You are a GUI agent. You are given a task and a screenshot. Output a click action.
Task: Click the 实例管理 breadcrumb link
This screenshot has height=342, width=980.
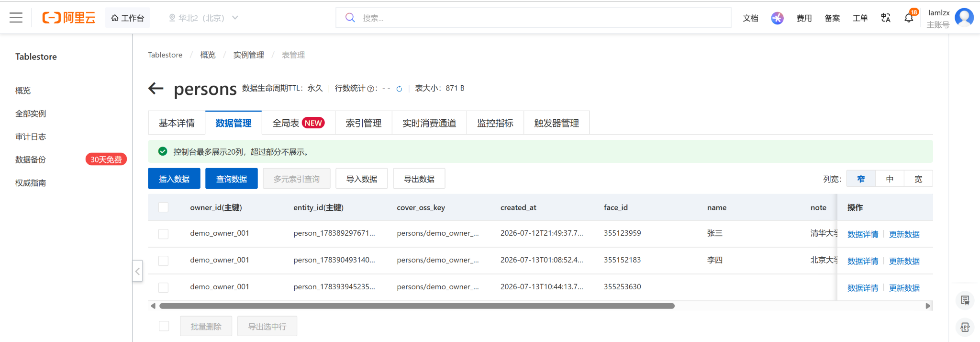tap(248, 55)
